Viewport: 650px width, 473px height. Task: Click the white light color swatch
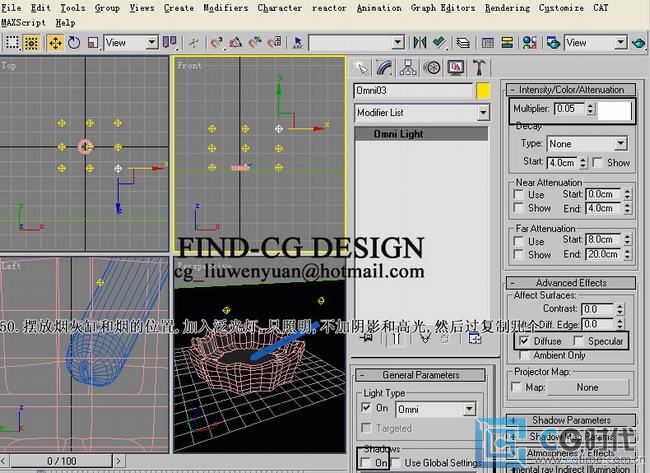tap(614, 109)
